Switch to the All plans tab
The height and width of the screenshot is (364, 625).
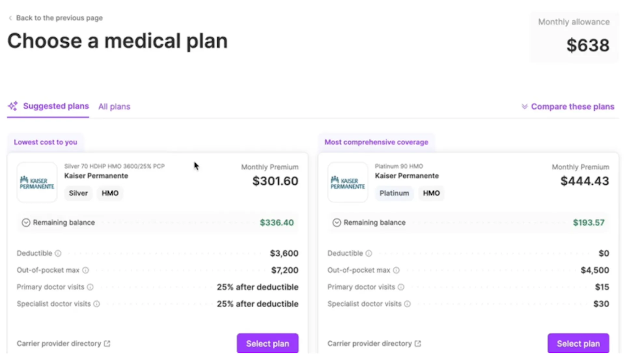pos(114,106)
